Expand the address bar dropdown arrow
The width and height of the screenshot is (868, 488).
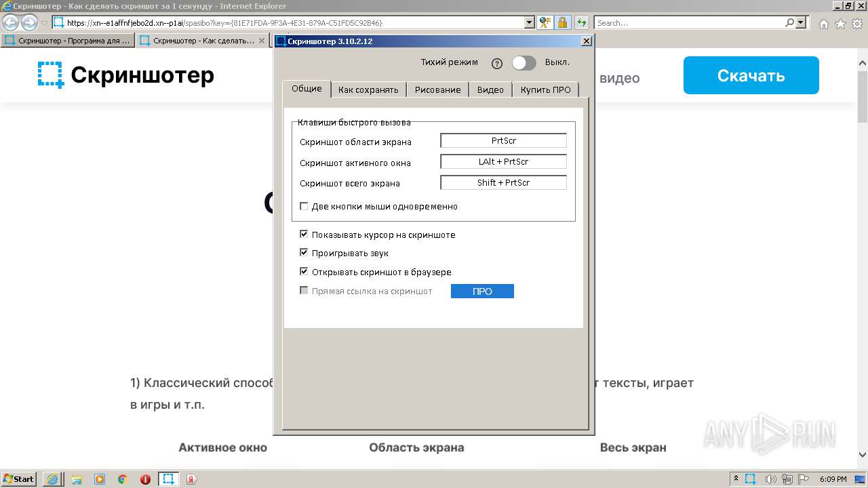pos(530,22)
